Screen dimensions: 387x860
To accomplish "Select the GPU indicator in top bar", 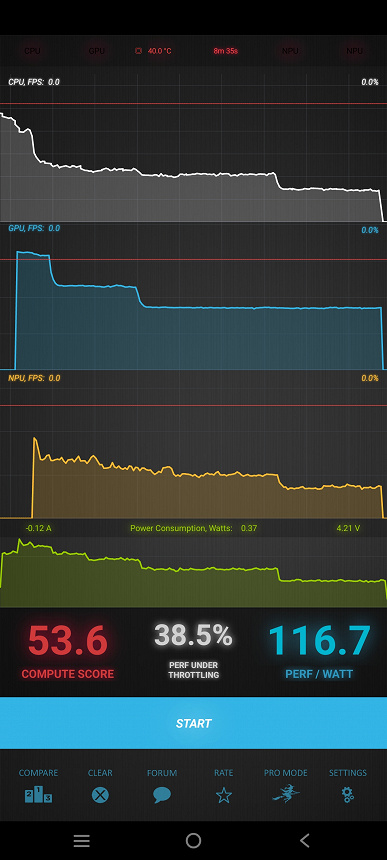I will (x=96, y=51).
